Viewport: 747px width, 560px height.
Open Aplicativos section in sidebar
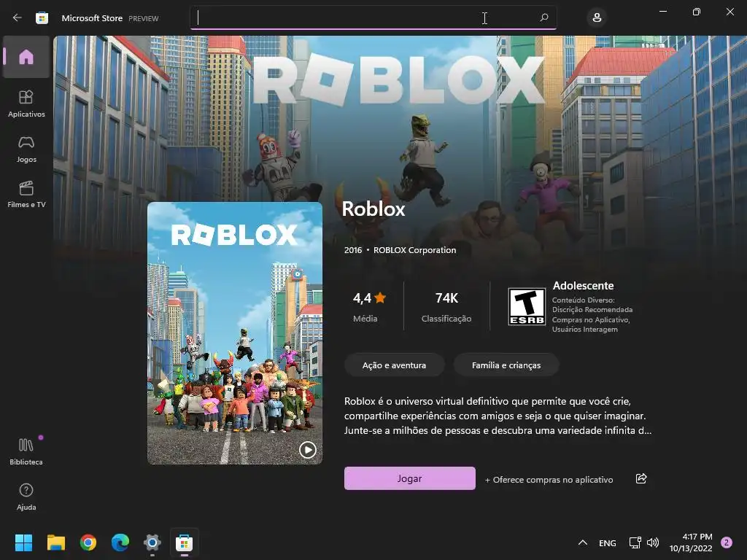26,104
